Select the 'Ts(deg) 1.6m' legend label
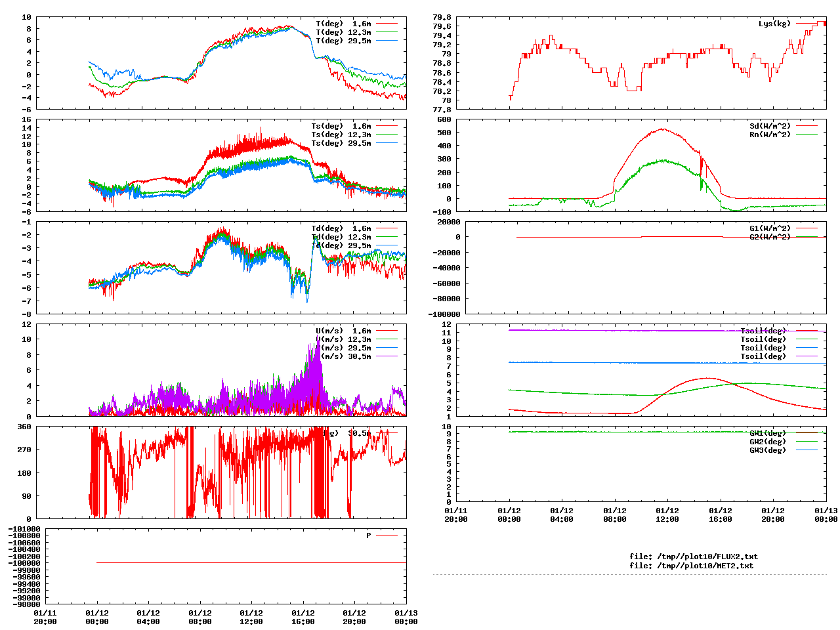Image resolution: width=840 pixels, height=630 pixels. pyautogui.click(x=341, y=126)
